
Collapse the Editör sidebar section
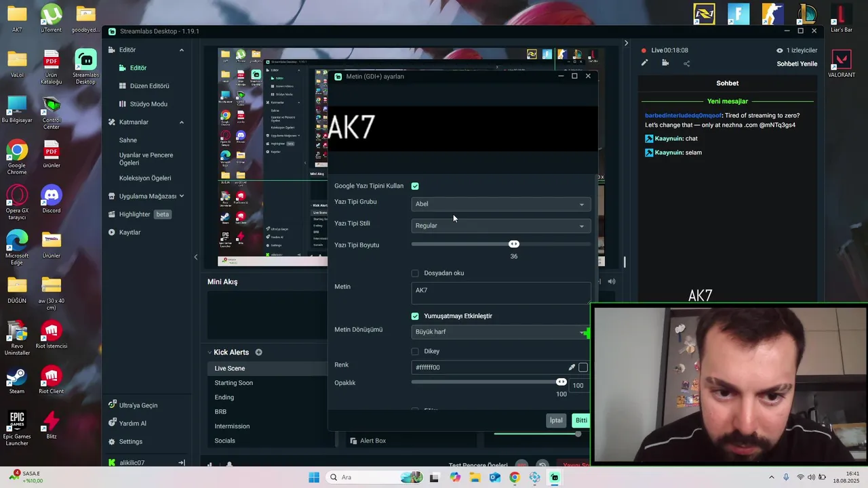[181, 50]
